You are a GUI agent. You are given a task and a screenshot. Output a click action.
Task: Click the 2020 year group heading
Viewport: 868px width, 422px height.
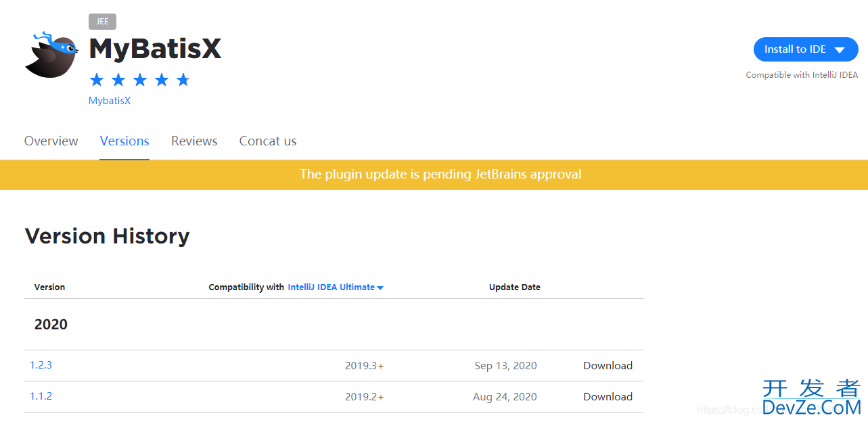[x=51, y=325]
